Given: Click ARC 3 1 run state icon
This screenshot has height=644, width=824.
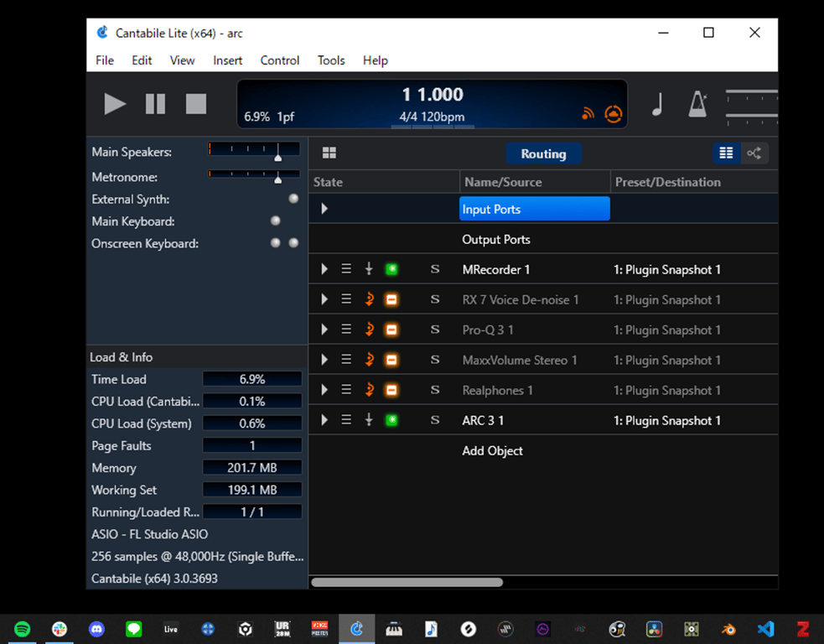Looking at the screenshot, I should (369, 420).
